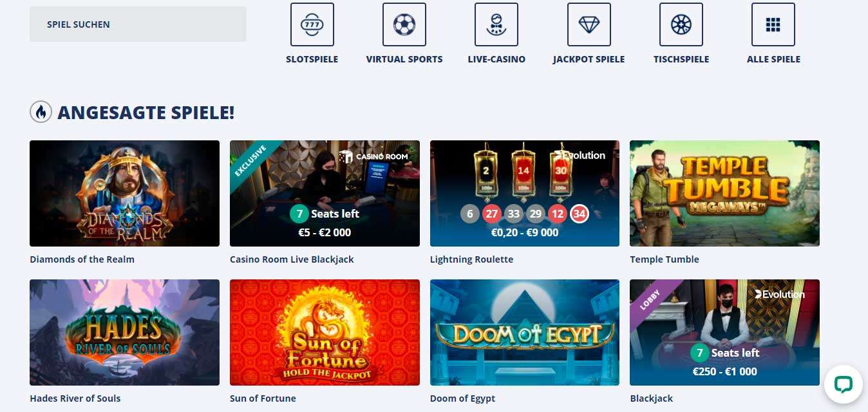Open the live chat bubble icon

[843, 385]
